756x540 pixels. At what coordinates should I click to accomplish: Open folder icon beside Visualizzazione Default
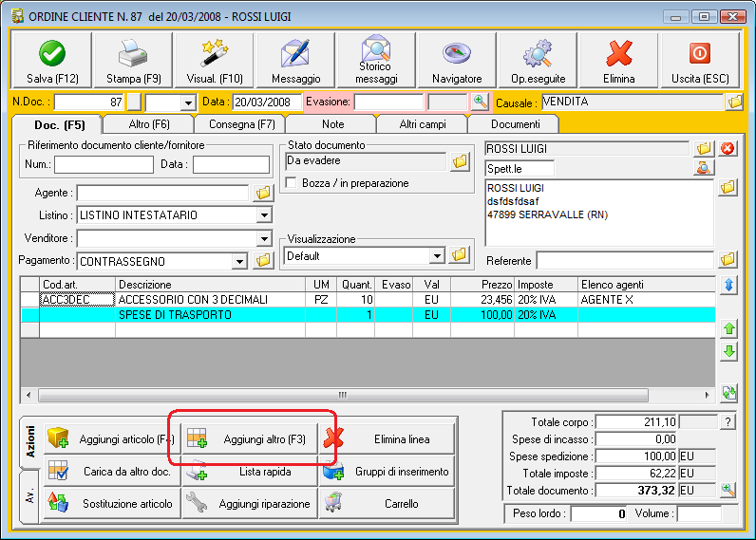click(x=459, y=255)
